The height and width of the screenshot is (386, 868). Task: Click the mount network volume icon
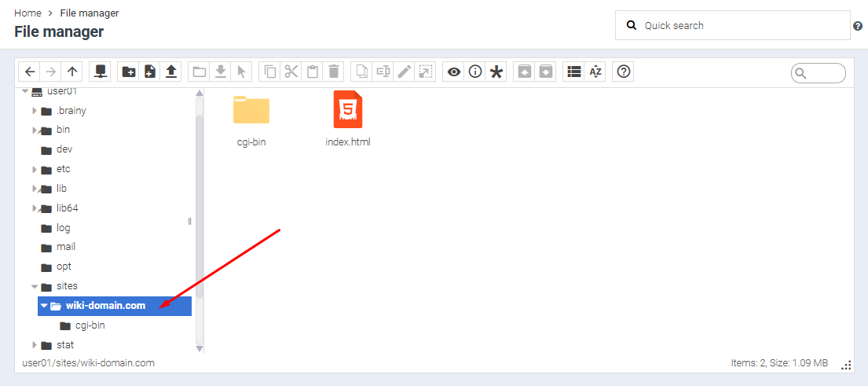101,72
